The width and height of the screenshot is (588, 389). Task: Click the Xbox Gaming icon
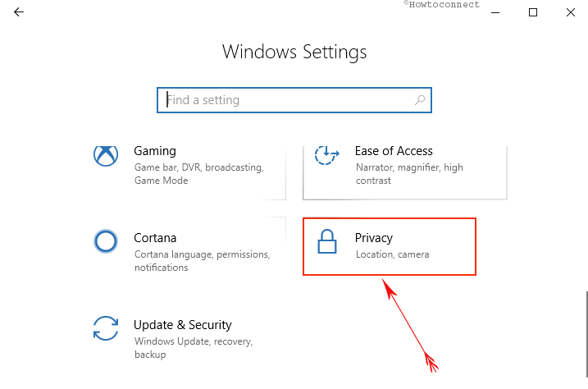click(x=106, y=155)
